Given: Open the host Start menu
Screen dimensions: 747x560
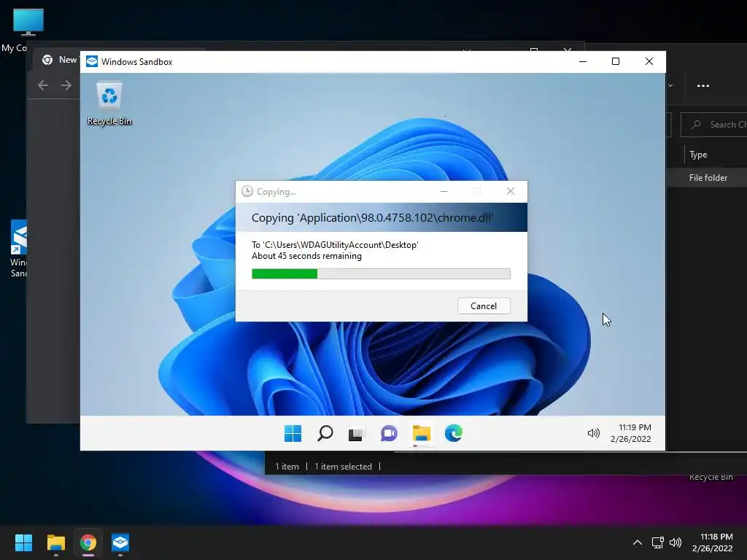Looking at the screenshot, I should click(x=23, y=542).
